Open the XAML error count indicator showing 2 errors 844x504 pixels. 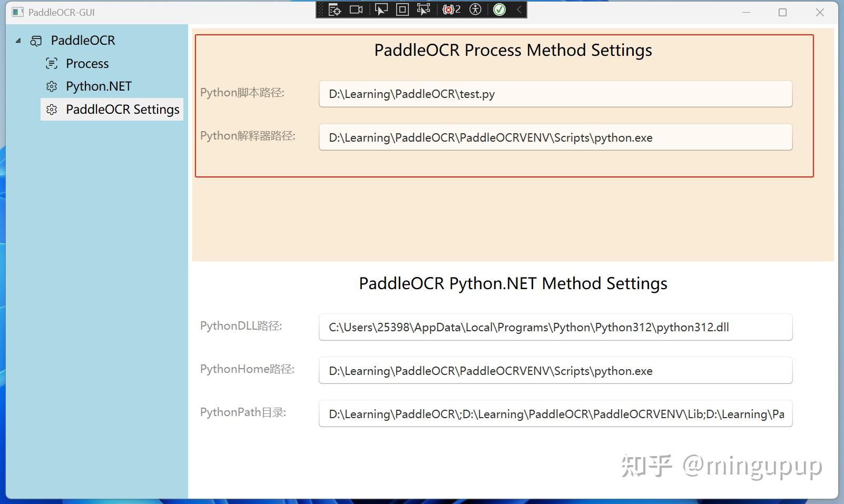coord(450,9)
